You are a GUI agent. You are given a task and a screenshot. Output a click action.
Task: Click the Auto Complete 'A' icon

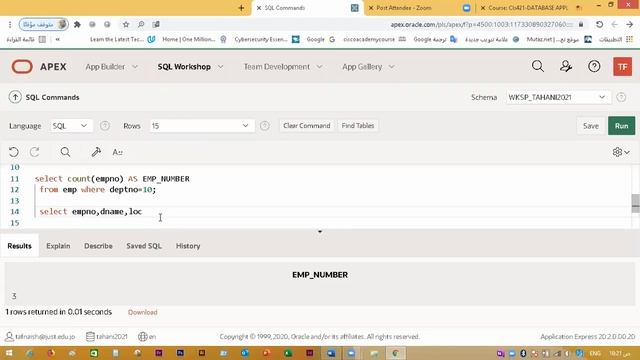pyautogui.click(x=118, y=152)
